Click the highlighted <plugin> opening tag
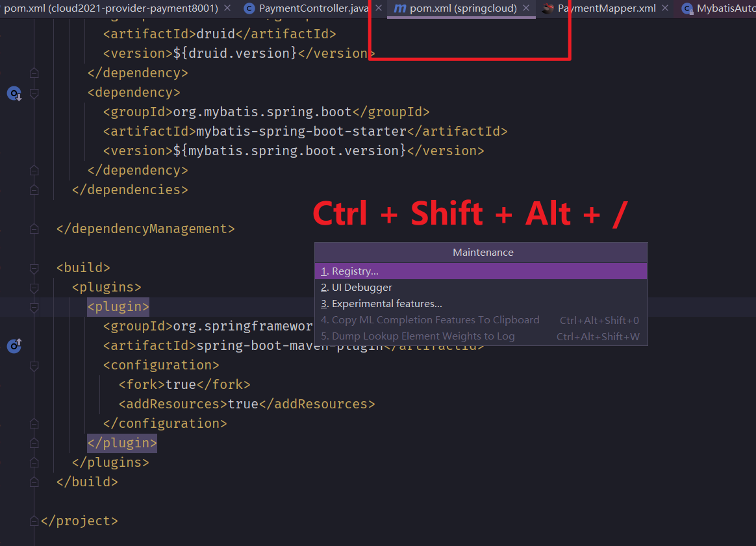The image size is (756, 546). click(118, 306)
